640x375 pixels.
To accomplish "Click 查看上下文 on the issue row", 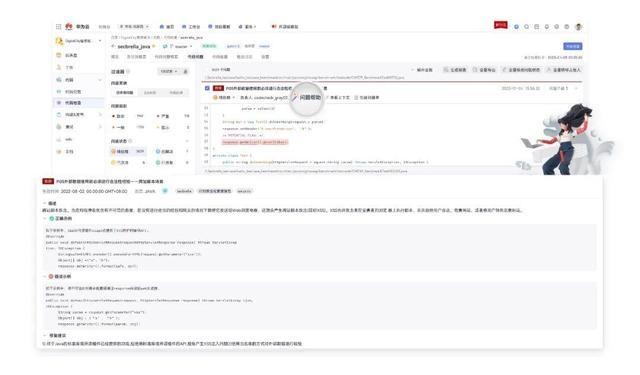I will (337, 98).
